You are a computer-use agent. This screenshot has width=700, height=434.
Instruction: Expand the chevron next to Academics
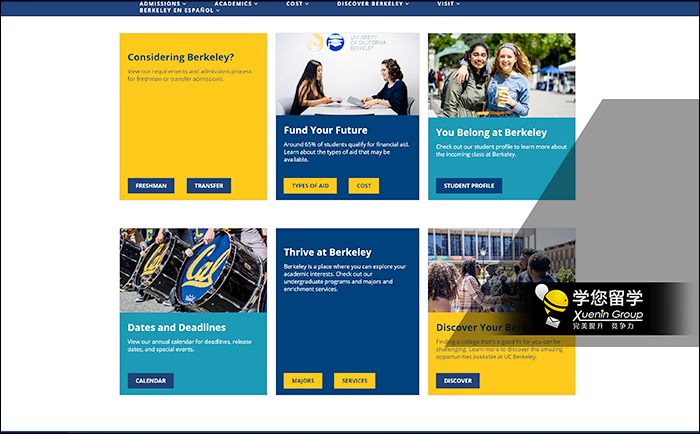tap(256, 4)
